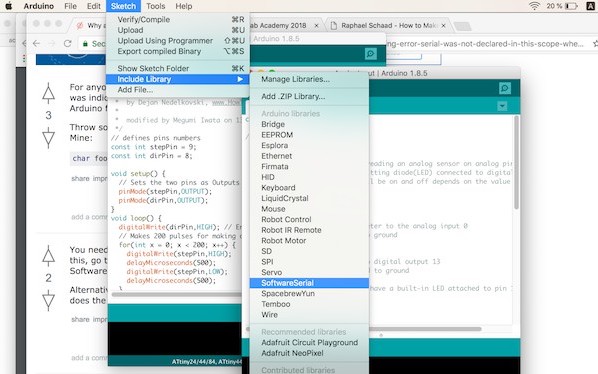
Task: Click the vertical scrollbar in front Arduino editor
Action: pos(516,162)
